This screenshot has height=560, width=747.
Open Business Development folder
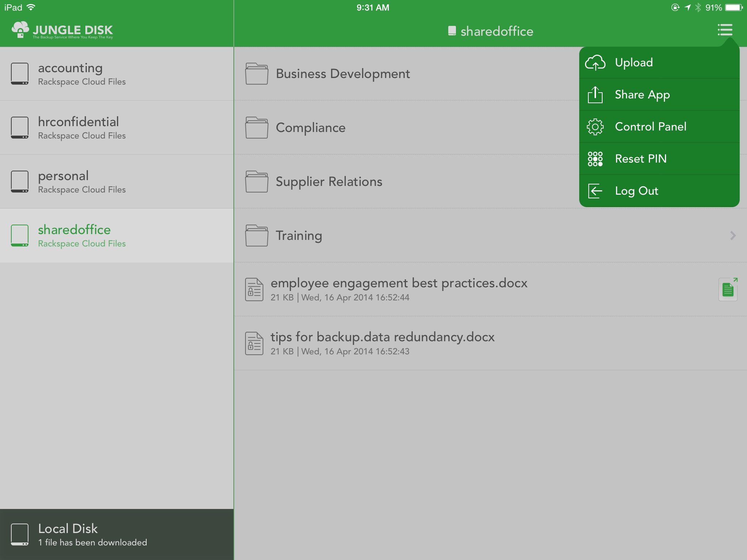click(343, 74)
